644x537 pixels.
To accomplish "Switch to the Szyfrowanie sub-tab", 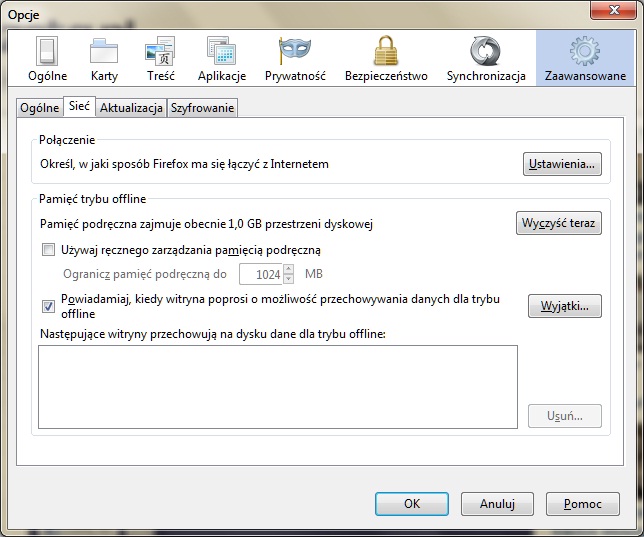I will click(x=202, y=108).
